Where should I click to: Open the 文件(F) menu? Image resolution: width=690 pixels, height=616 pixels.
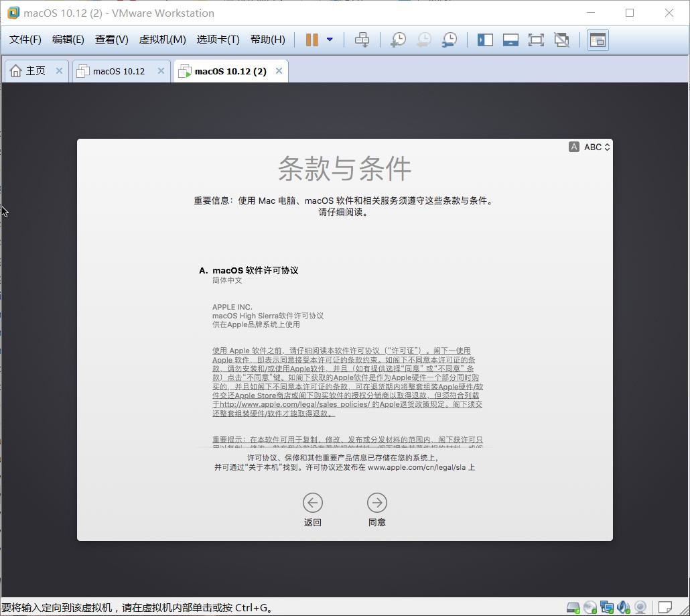point(25,40)
